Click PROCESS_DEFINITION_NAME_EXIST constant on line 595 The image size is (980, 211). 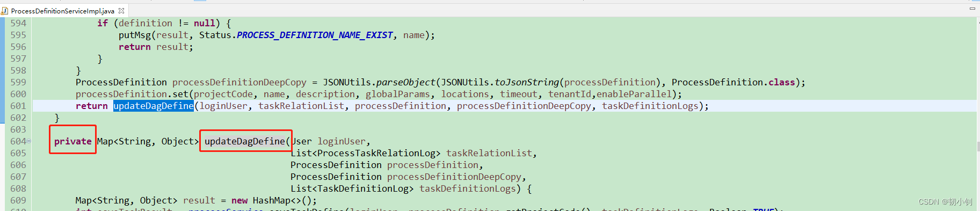[315, 35]
